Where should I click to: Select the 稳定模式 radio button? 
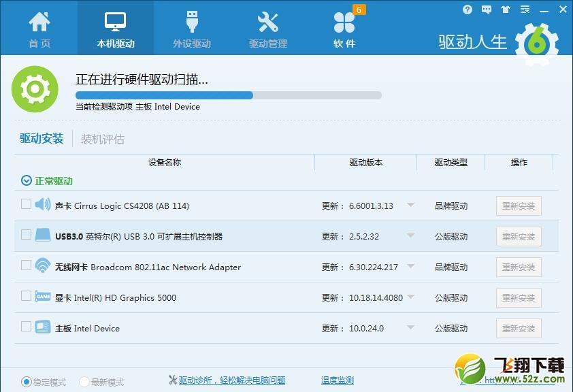(27, 382)
